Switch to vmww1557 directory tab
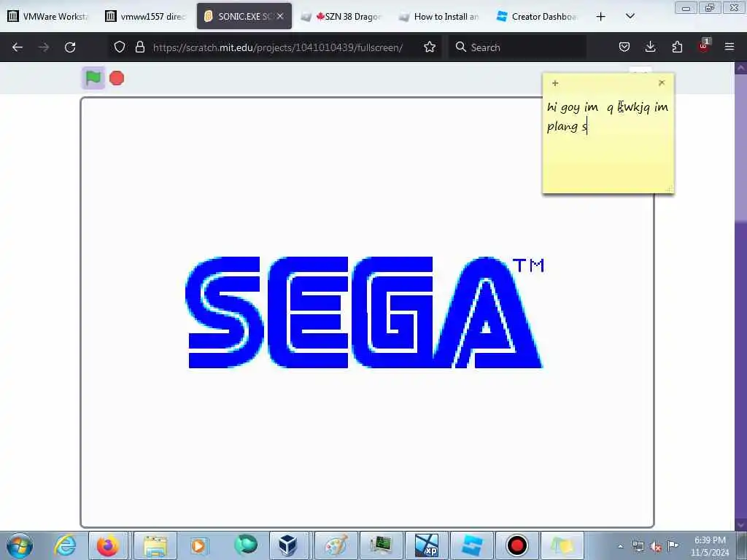747x560 pixels. 145,16
